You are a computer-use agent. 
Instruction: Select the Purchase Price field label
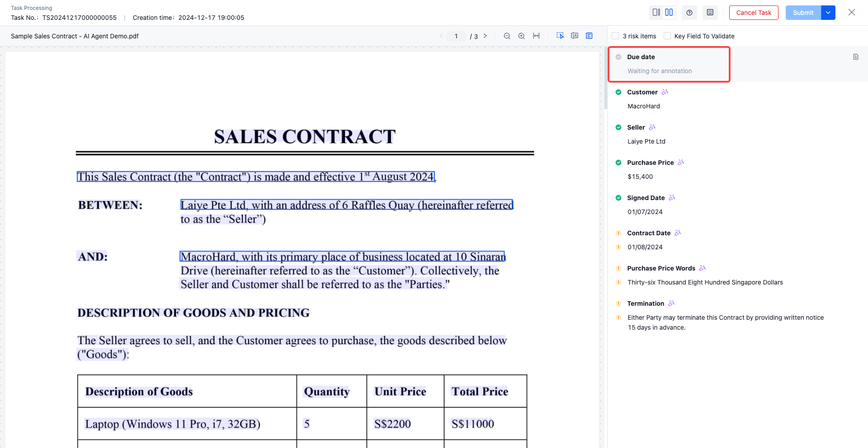click(651, 163)
